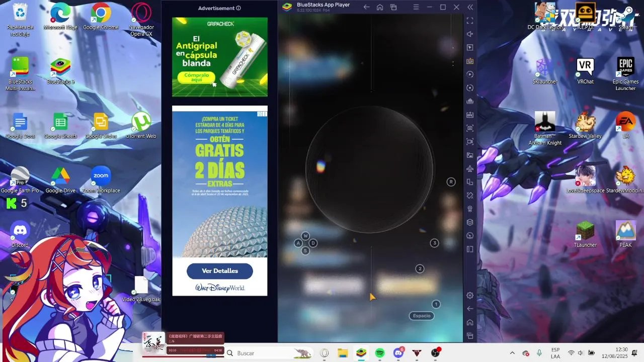
Task: Click the overlay key labeled 3
Action: 435,243
